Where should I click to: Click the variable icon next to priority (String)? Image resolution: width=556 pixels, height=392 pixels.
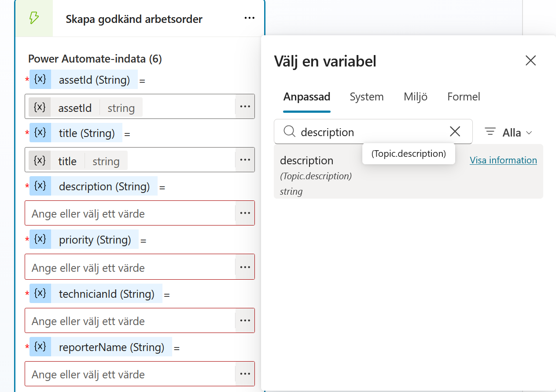(x=40, y=239)
